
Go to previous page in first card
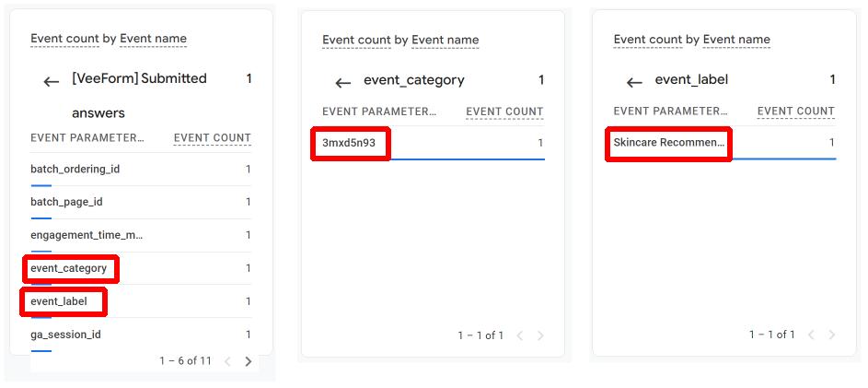point(227,361)
